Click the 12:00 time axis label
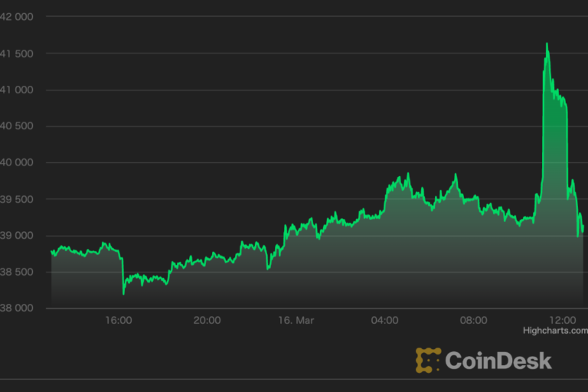Image resolution: width=588 pixels, height=392 pixels. 563,320
